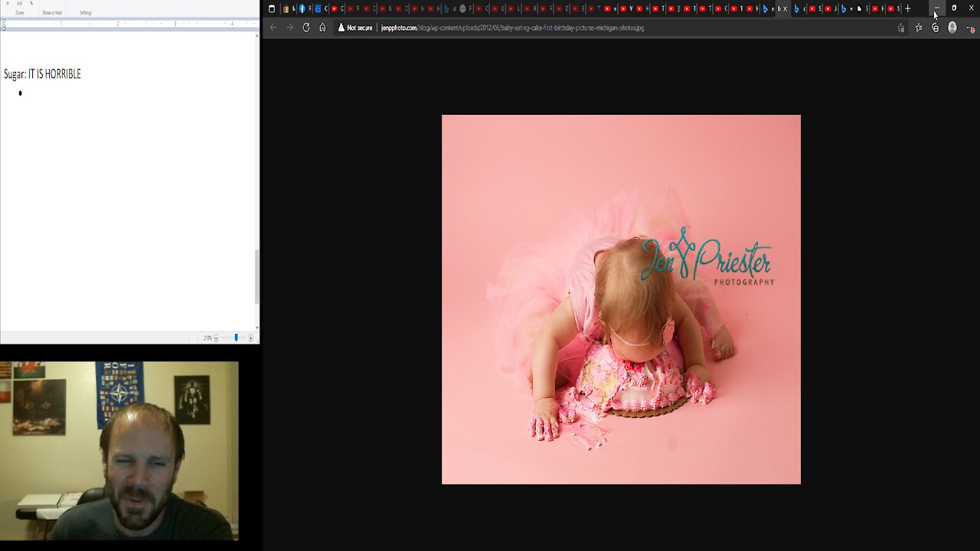Click the WordPad horizontal ruler
This screenshot has height=551, width=980.
pos(129,24)
